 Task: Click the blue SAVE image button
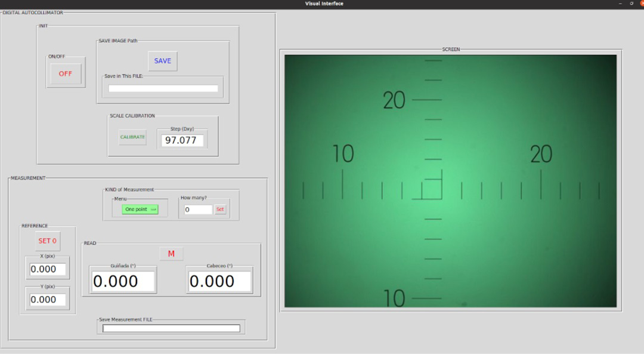click(x=162, y=61)
